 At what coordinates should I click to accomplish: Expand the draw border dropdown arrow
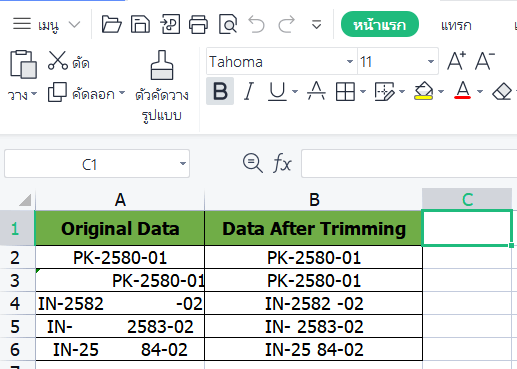(x=402, y=91)
